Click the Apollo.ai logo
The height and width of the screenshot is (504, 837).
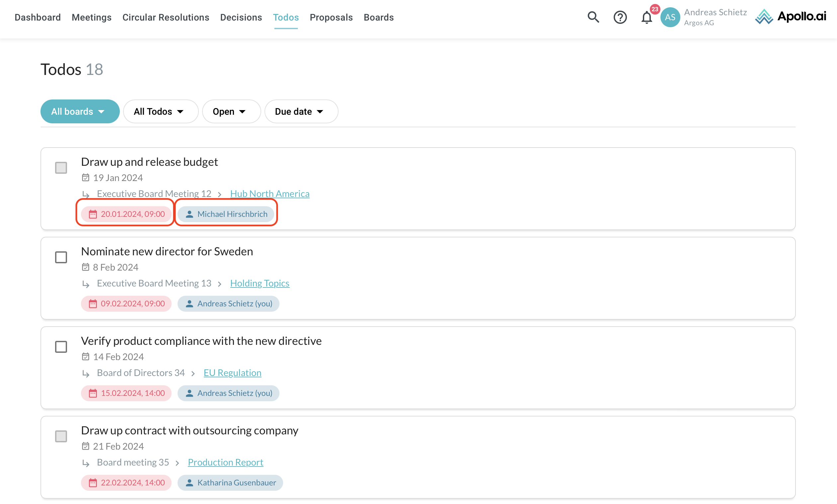pyautogui.click(x=790, y=17)
